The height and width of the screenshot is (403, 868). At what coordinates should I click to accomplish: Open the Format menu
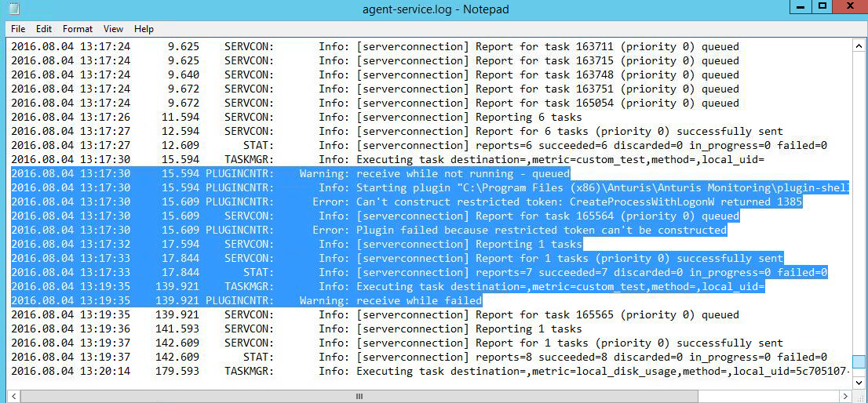pos(78,29)
